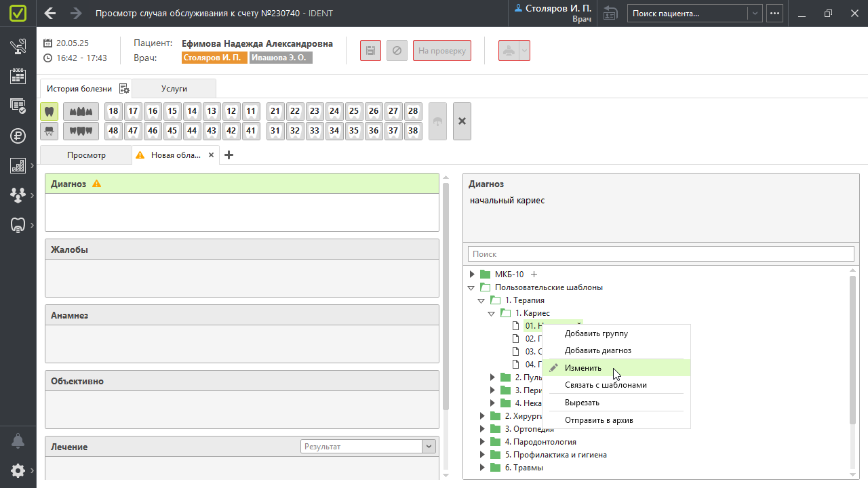This screenshot has height=488, width=868.
Task: Open the tooth card sidebar icon
Action: click(x=18, y=225)
